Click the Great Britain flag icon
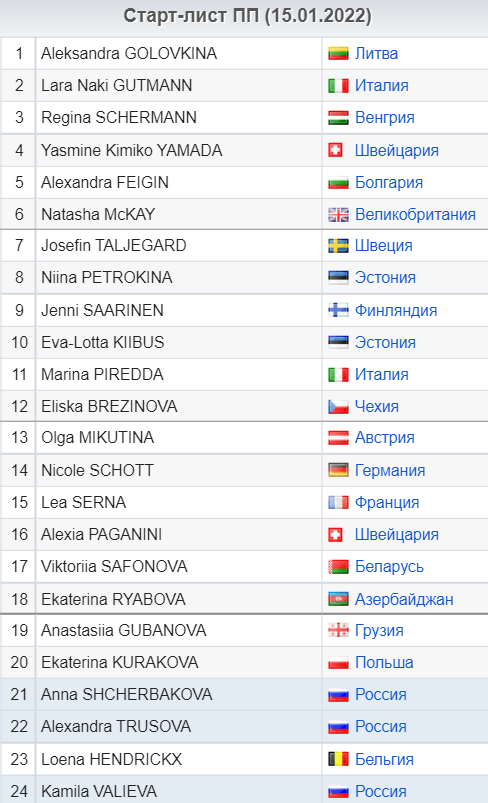The height and width of the screenshot is (803, 488). [x=338, y=215]
